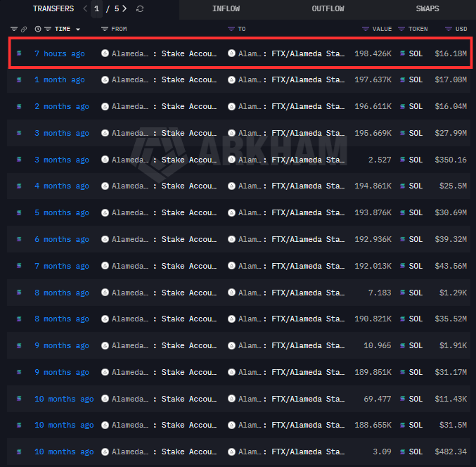Viewport: 476px width, 467px height.
Task: Open FTX/Alameda recipient in 7 hours row
Action: 308,53
